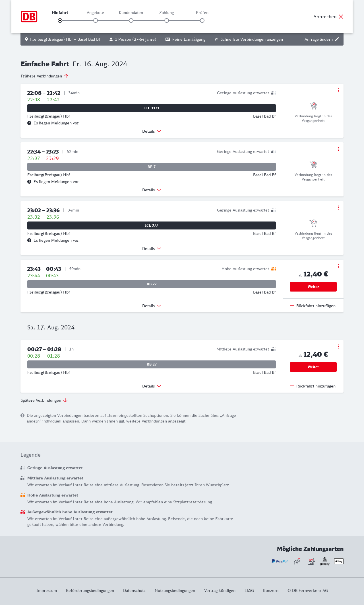This screenshot has height=605, width=364.
Task: Open three-dot menu for ICE 377 connection
Action: [x=338, y=208]
